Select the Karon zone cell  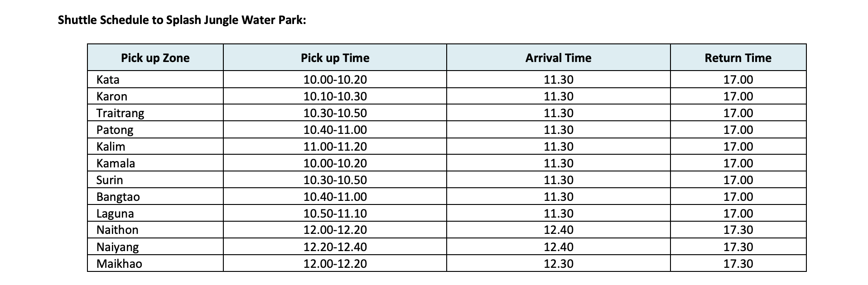click(x=112, y=96)
